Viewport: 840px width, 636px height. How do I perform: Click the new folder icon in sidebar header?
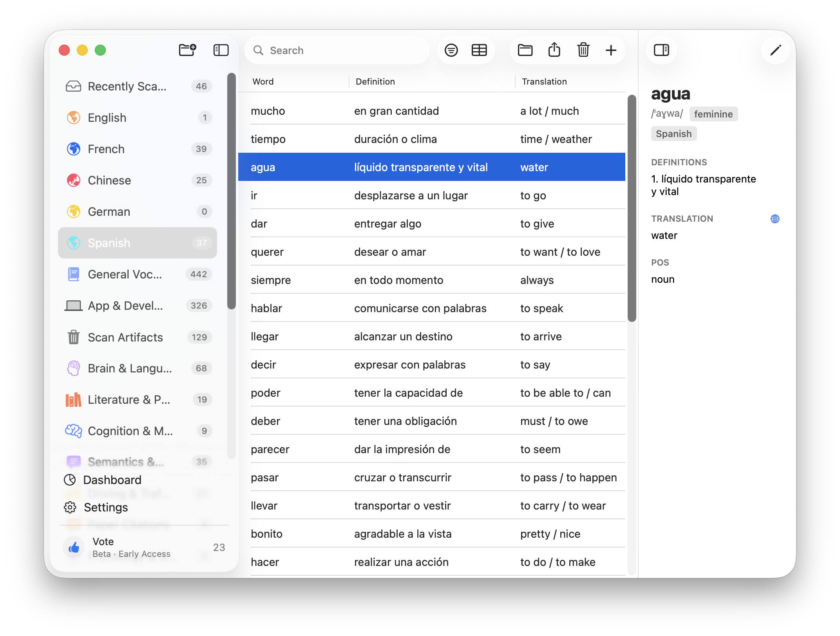tap(187, 50)
